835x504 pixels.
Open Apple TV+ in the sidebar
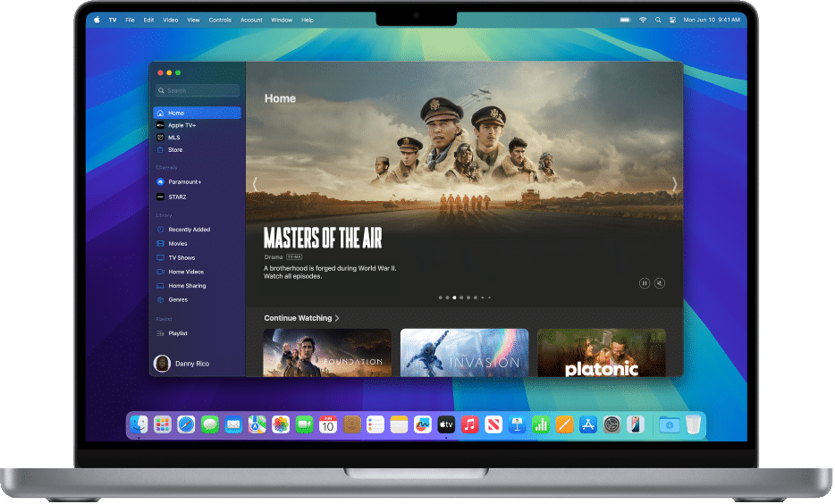pyautogui.click(x=197, y=125)
